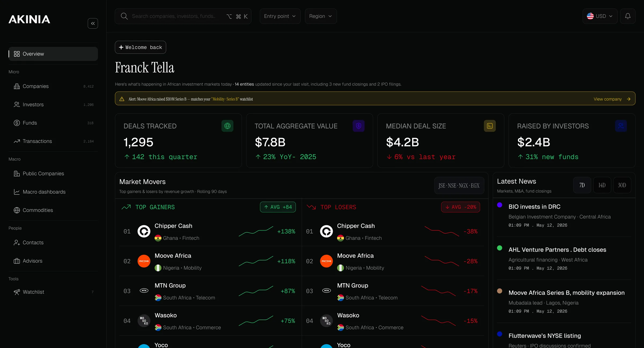Switch the news range to 14D
Viewport: 644px width, 348px height.
[602, 185]
